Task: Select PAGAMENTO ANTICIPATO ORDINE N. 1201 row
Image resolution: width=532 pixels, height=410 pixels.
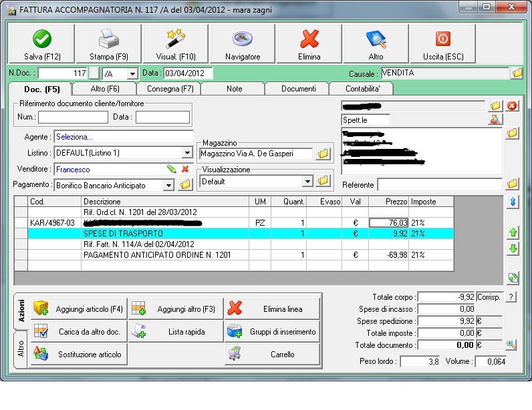Action: click(234, 254)
